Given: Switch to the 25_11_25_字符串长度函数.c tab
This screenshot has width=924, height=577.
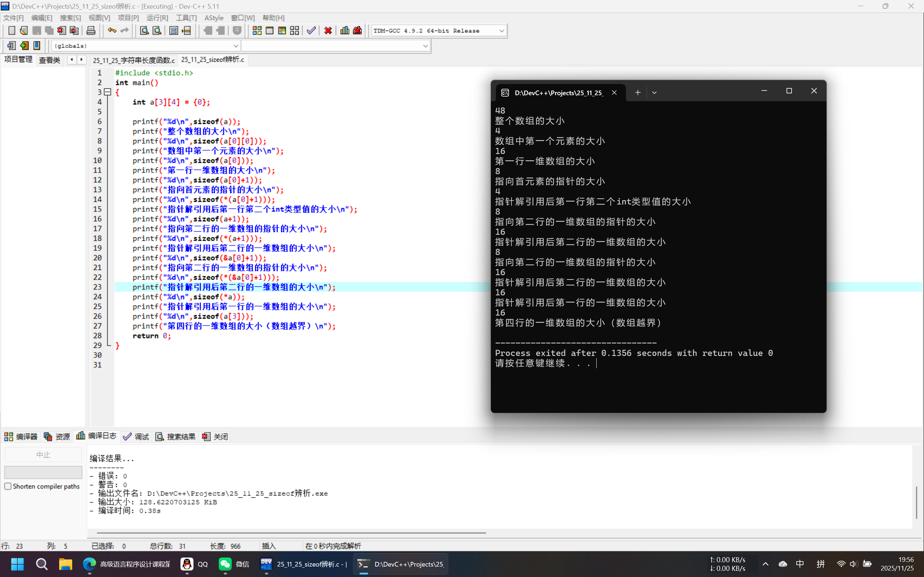Looking at the screenshot, I should tap(134, 60).
